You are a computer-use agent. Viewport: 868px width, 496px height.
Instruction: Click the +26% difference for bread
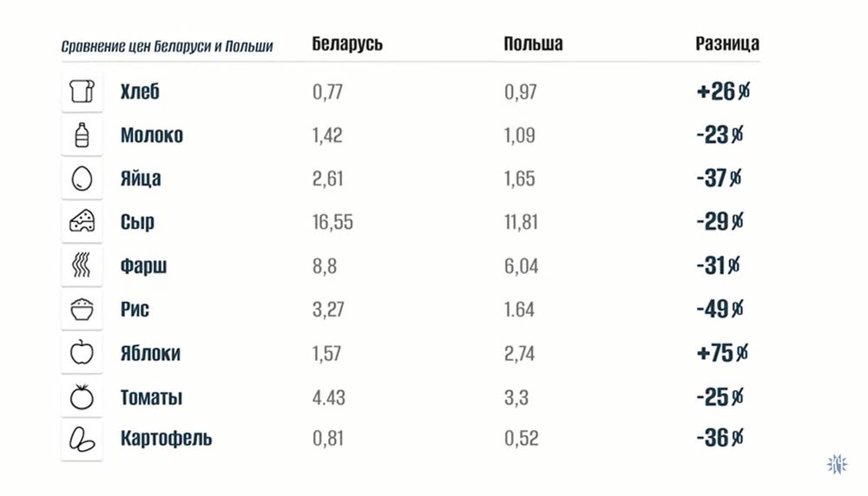722,92
